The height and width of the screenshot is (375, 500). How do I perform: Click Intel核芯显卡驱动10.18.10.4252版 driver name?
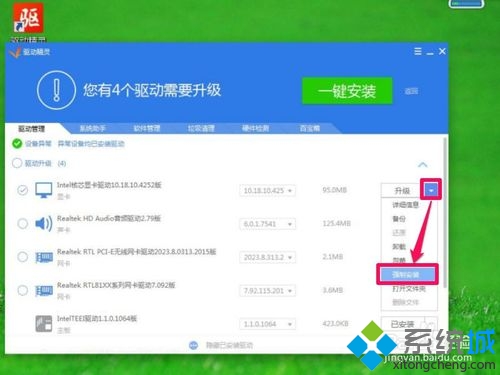tap(109, 185)
